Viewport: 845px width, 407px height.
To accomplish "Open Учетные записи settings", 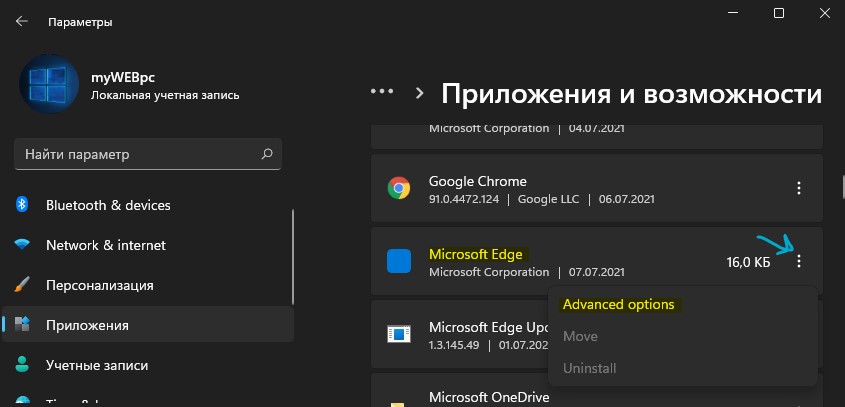I will [97, 365].
